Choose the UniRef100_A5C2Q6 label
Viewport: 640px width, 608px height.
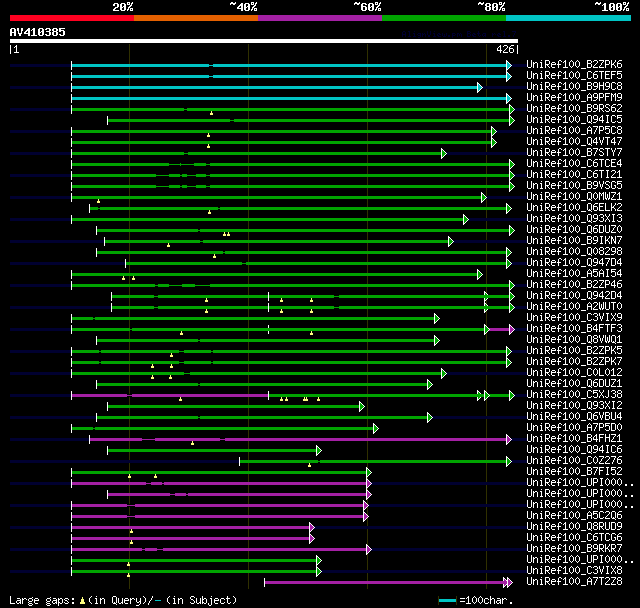point(574,516)
